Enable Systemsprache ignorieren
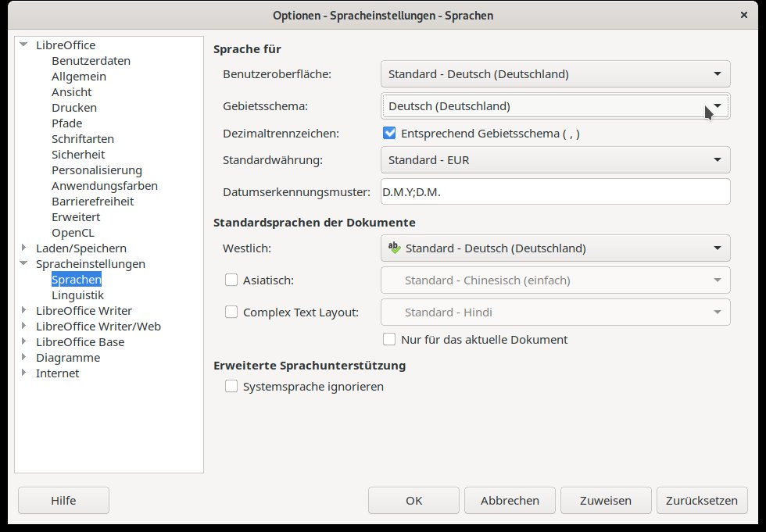The height and width of the screenshot is (532, 766). (231, 386)
